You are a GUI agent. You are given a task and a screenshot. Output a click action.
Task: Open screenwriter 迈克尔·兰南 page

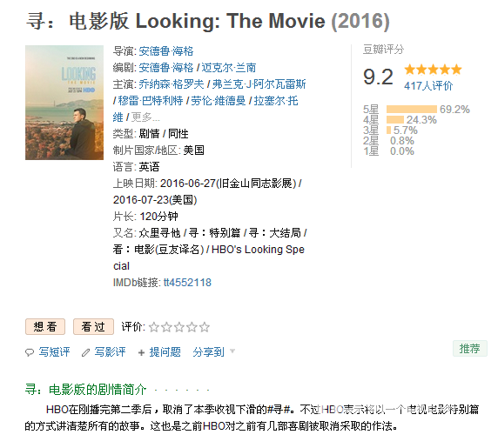pyautogui.click(x=229, y=68)
